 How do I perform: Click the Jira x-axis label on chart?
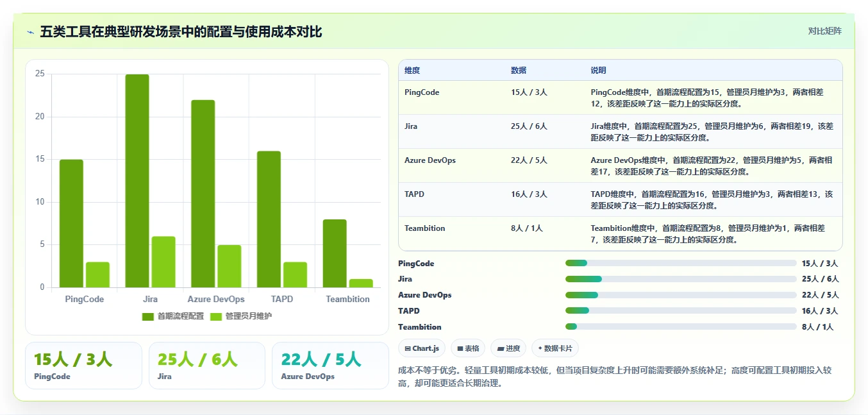click(x=150, y=300)
